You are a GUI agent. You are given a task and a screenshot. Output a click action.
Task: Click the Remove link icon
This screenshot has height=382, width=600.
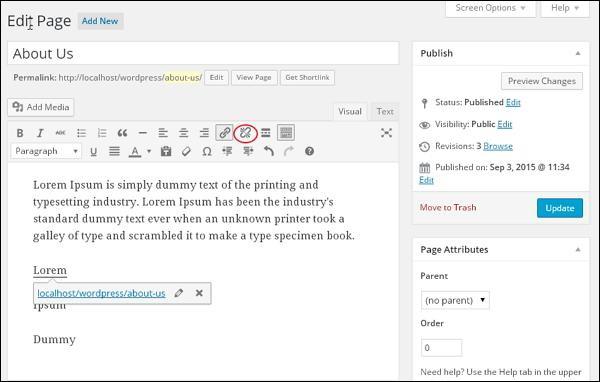(x=245, y=133)
